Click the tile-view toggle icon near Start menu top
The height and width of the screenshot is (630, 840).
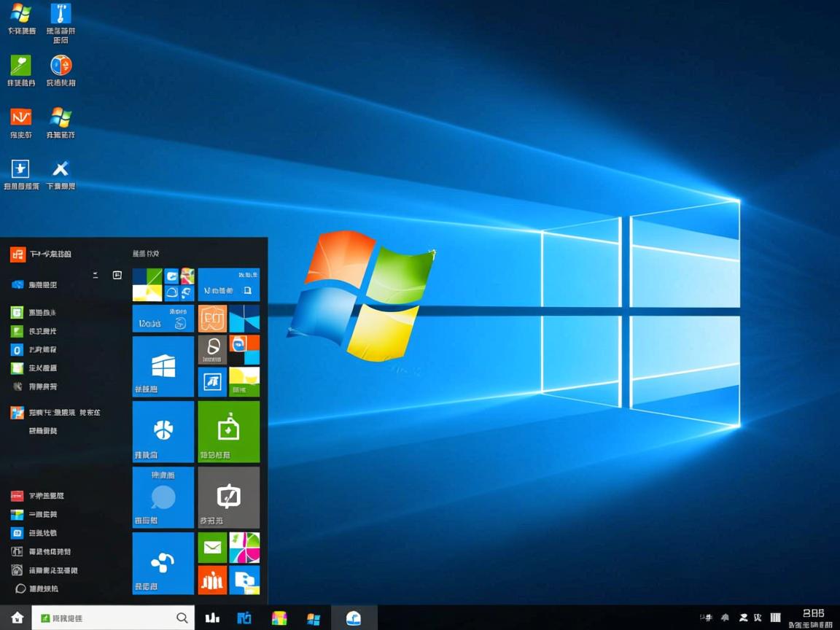pos(117,276)
